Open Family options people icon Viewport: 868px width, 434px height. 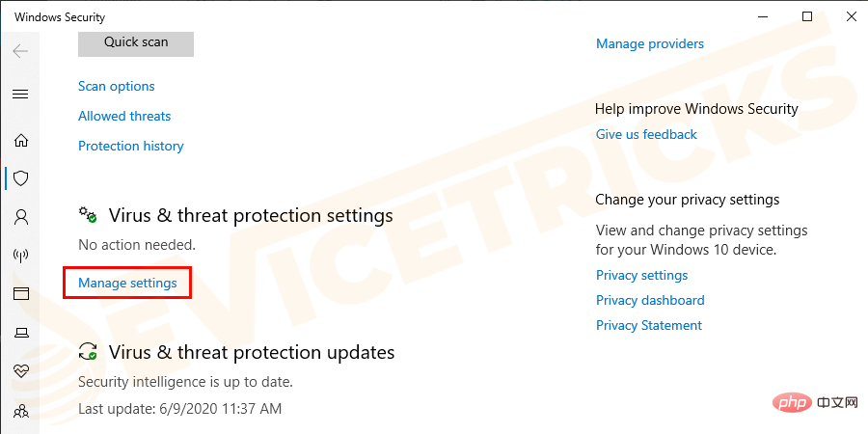coord(20,410)
